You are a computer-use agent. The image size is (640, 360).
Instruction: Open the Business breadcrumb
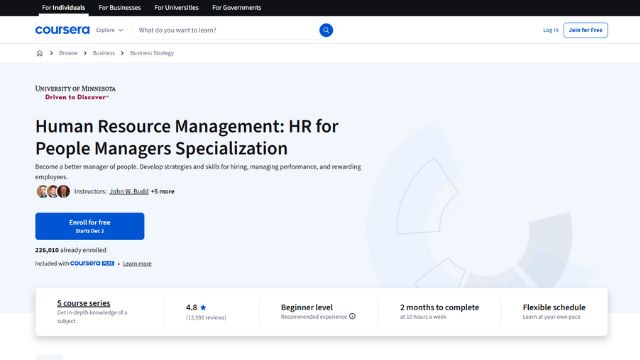click(x=104, y=53)
